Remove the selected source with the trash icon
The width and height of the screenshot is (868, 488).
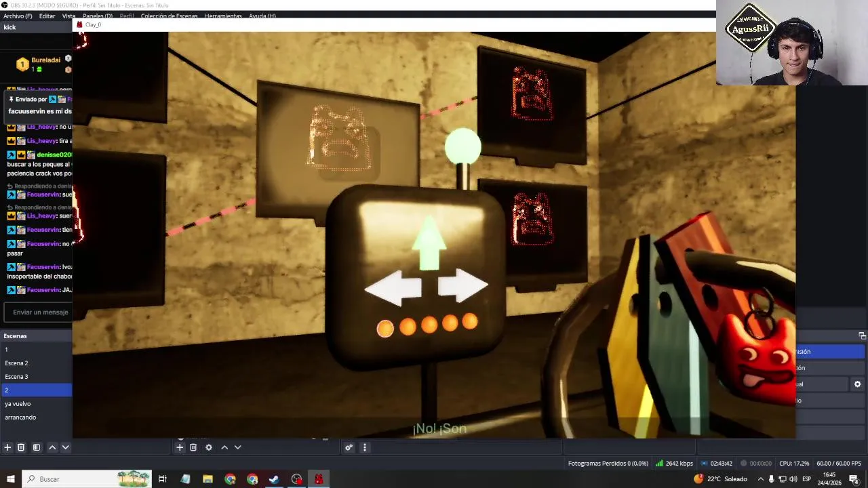pos(193,447)
